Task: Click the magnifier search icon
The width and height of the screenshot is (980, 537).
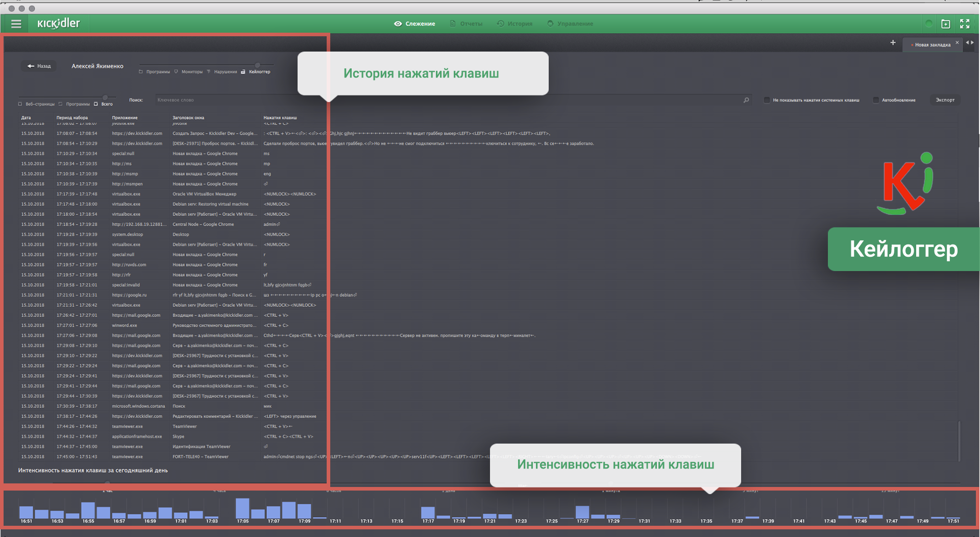Action: (x=746, y=100)
